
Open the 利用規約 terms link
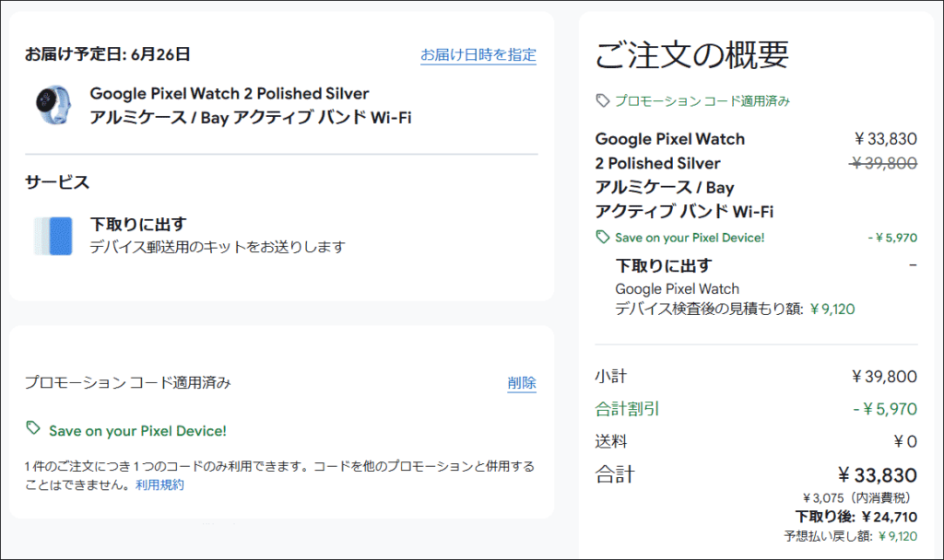pos(159,484)
